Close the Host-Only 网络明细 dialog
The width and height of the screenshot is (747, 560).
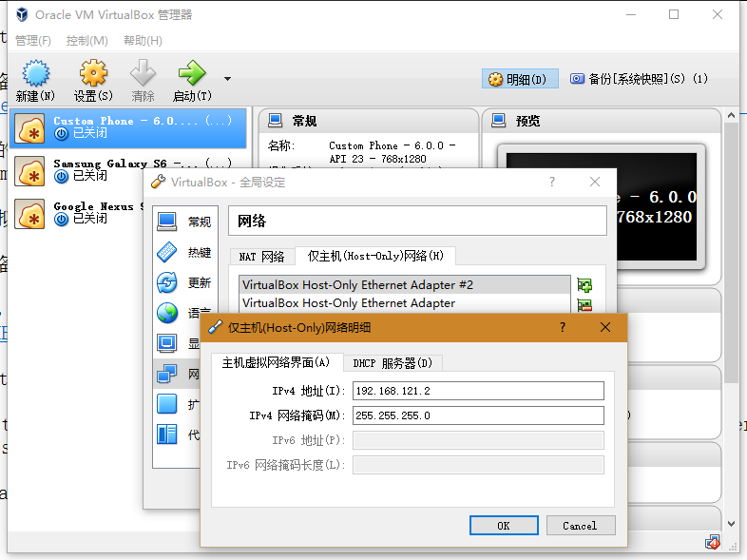click(x=605, y=327)
